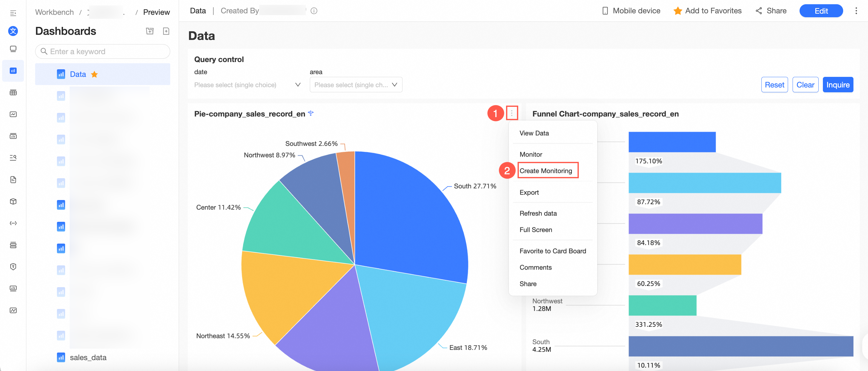Click the new dashboard icon beside Dashboards
This screenshot has height=371, width=868.
(166, 31)
